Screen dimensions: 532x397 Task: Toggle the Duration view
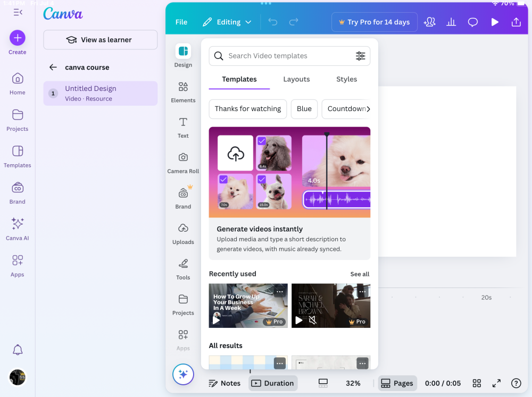point(272,383)
